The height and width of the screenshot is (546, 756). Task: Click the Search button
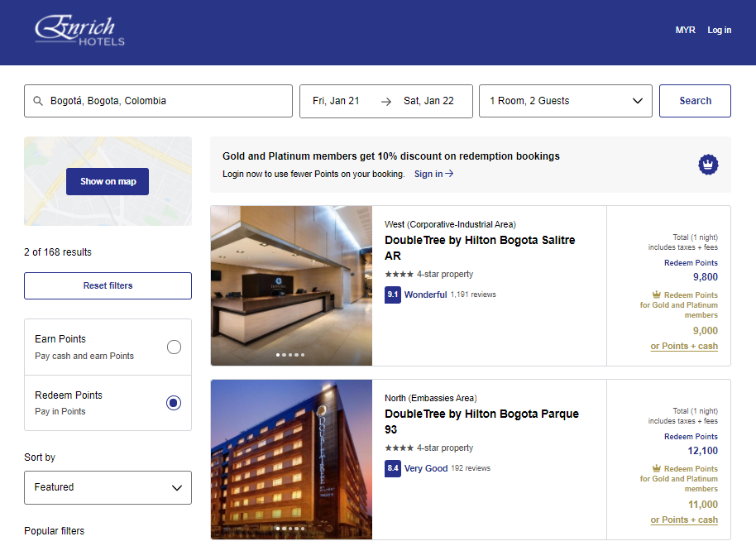[x=695, y=100]
